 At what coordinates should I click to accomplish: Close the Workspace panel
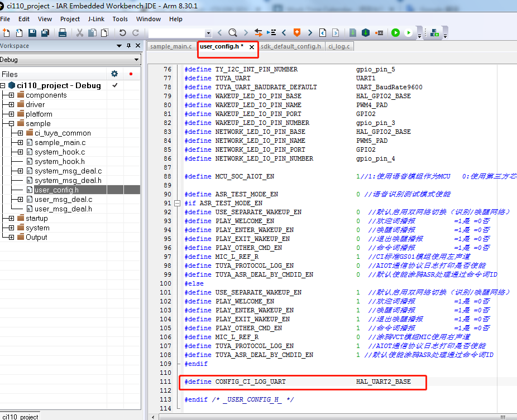[138, 46]
